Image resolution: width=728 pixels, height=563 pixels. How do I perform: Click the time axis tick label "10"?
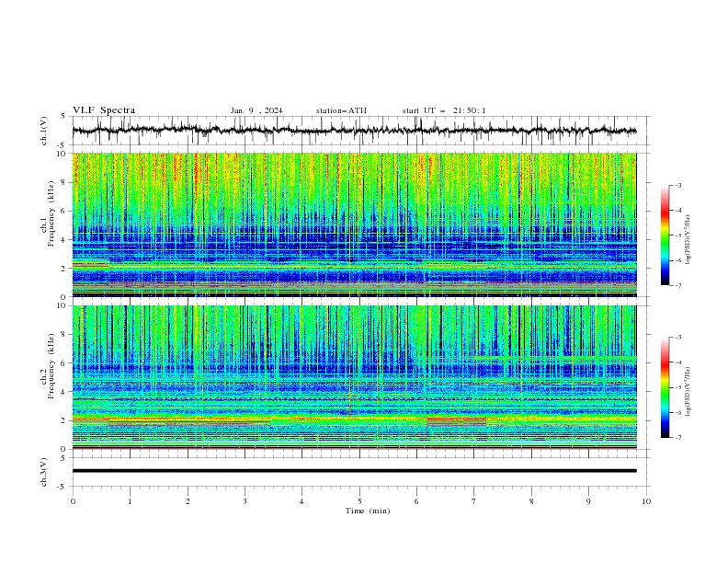pos(646,501)
